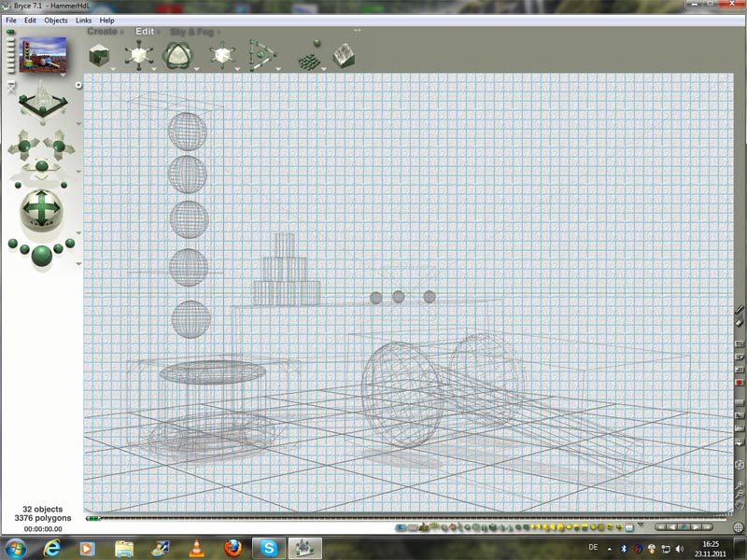Click the camera trackball sphere
This screenshot has height=560, width=747.
click(41, 209)
